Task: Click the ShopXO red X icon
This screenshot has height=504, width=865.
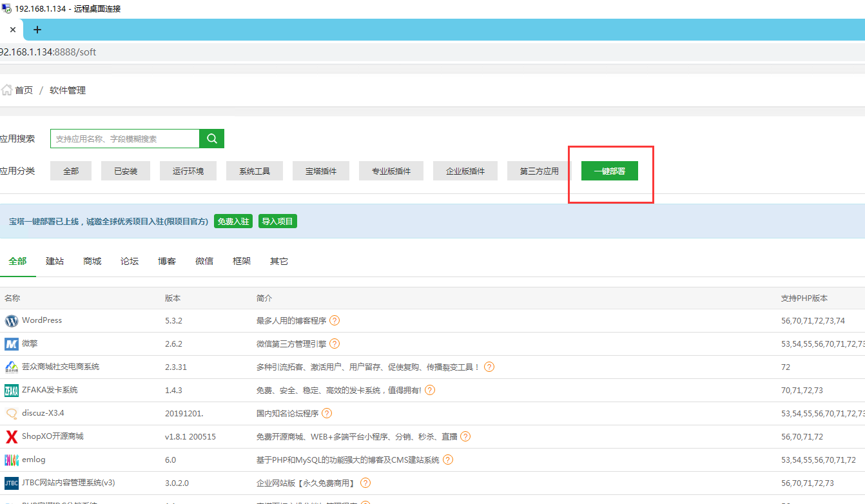Action: [x=12, y=437]
